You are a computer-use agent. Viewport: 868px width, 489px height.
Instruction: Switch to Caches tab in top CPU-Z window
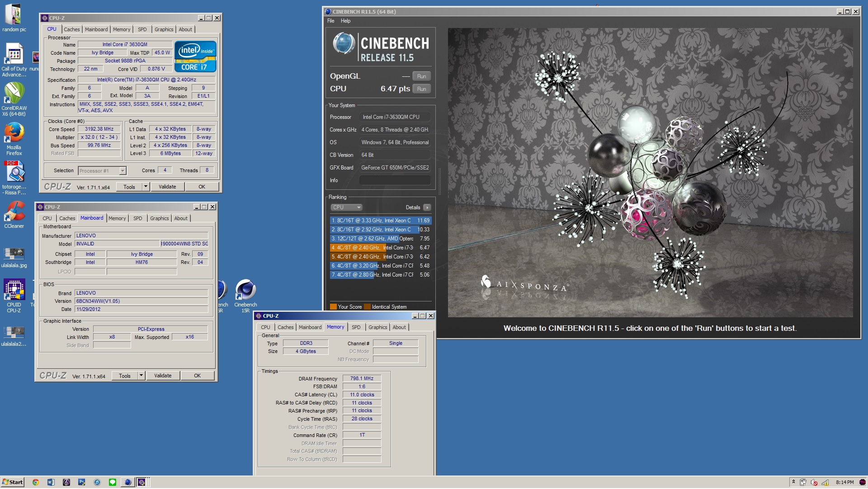tap(72, 30)
